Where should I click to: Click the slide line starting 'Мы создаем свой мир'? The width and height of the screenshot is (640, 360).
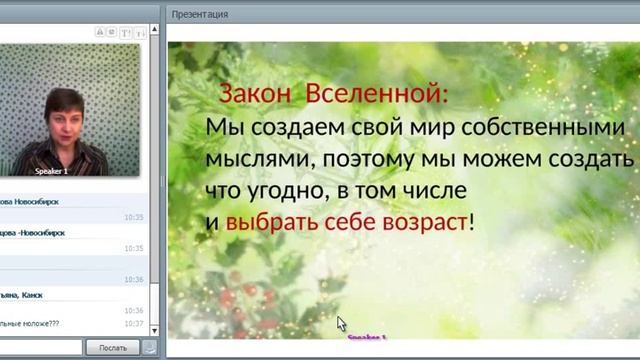coord(415,127)
